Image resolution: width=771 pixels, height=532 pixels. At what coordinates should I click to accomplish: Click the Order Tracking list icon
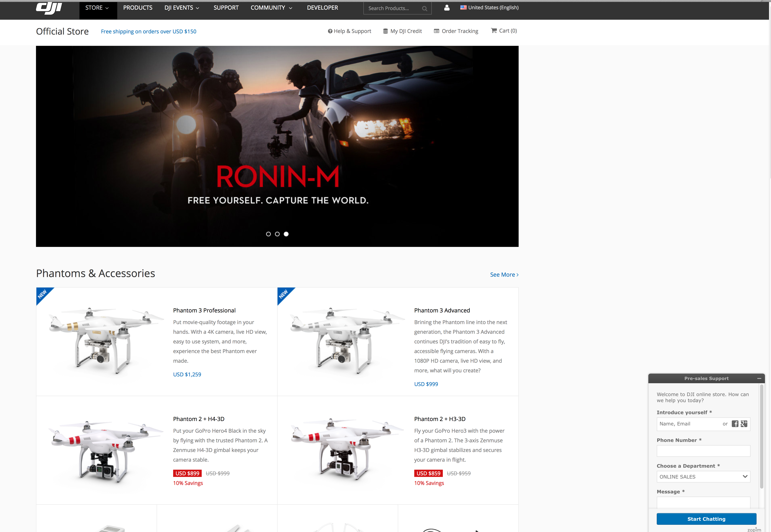point(436,31)
